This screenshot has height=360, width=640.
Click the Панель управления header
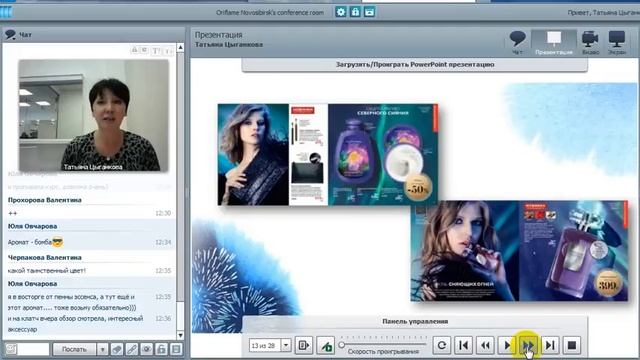coord(415,322)
